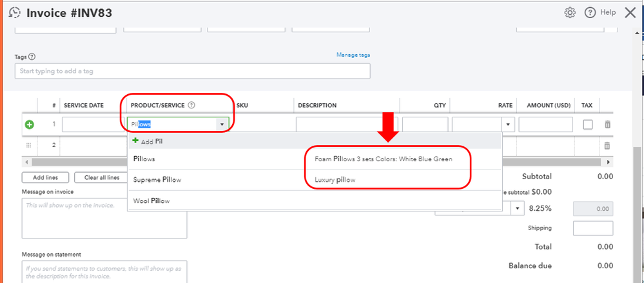Click the info icon next to Tags
The image size is (644, 283).
pyautogui.click(x=32, y=57)
